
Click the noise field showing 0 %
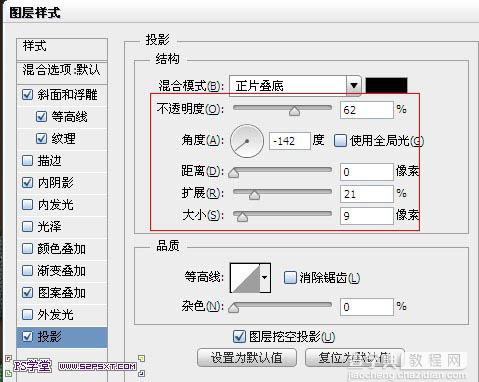[x=367, y=306]
